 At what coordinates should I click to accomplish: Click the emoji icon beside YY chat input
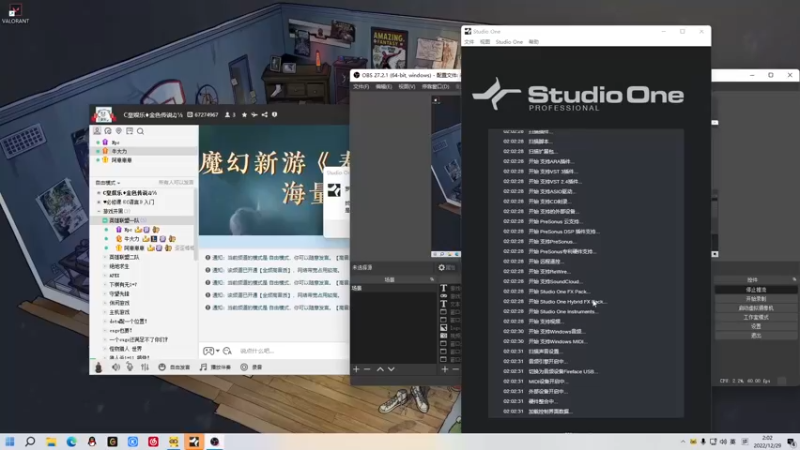tap(227, 351)
